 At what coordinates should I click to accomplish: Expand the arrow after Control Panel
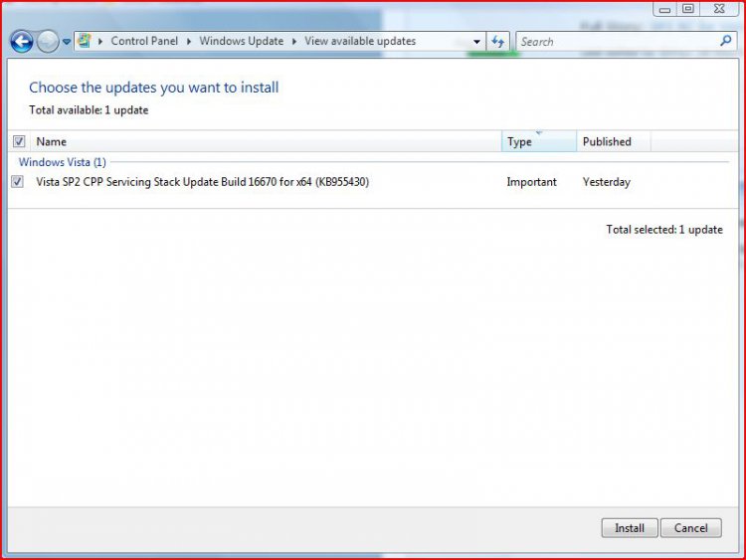189,42
